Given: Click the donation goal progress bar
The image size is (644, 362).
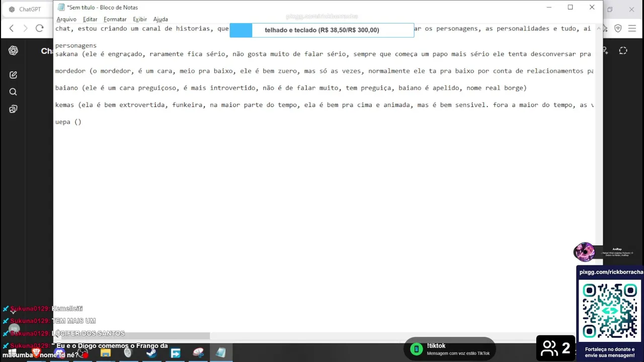Looking at the screenshot, I should click(321, 30).
